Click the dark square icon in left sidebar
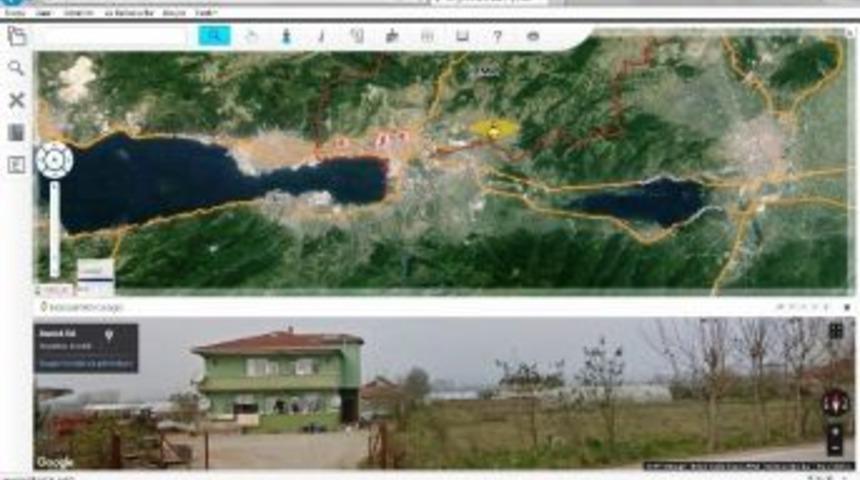 (16, 132)
